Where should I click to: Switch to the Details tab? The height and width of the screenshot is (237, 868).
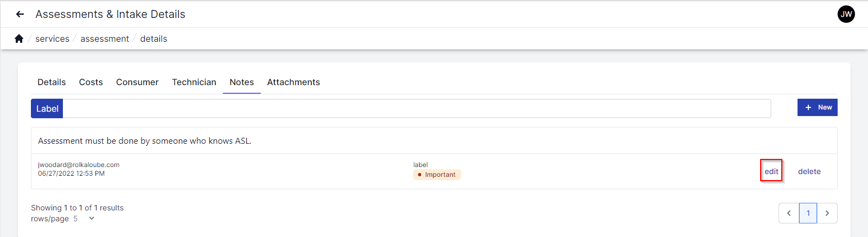tap(52, 82)
